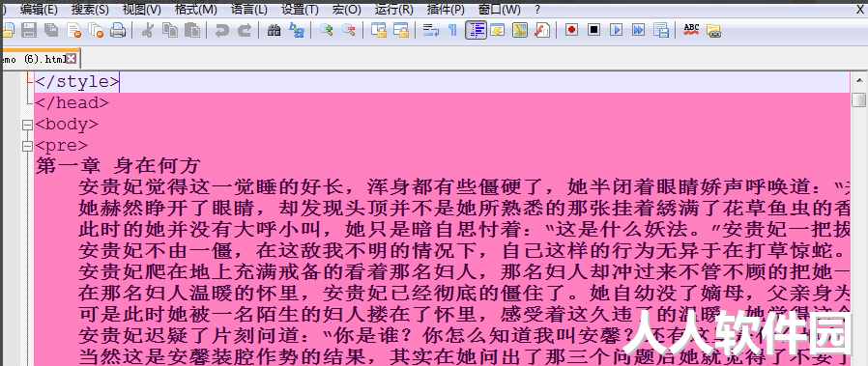Show all characters with pilcrow icon
The width and height of the screenshot is (868, 366).
(x=452, y=30)
